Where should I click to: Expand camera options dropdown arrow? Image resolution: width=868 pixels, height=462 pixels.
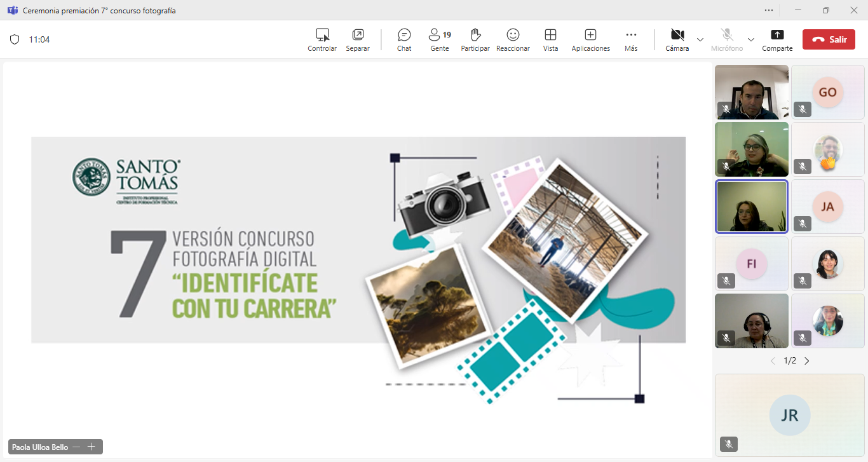[700, 39]
